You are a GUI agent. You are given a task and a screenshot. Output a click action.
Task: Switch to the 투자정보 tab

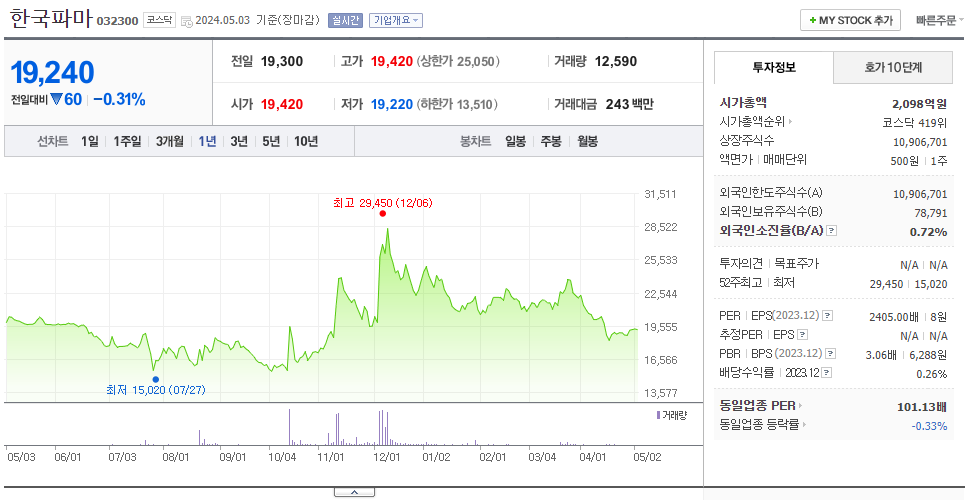pyautogui.click(x=774, y=68)
